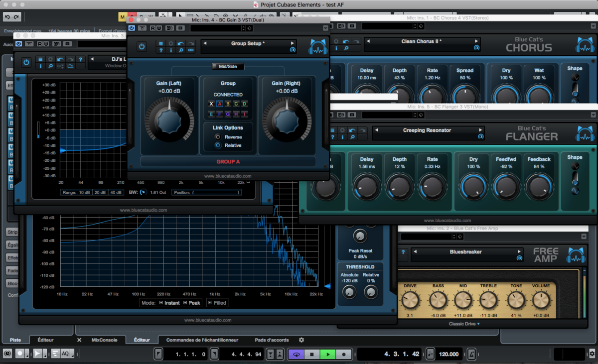Switch to the MixConsole tab
Image resolution: width=598 pixels, height=364 pixels.
click(104, 340)
